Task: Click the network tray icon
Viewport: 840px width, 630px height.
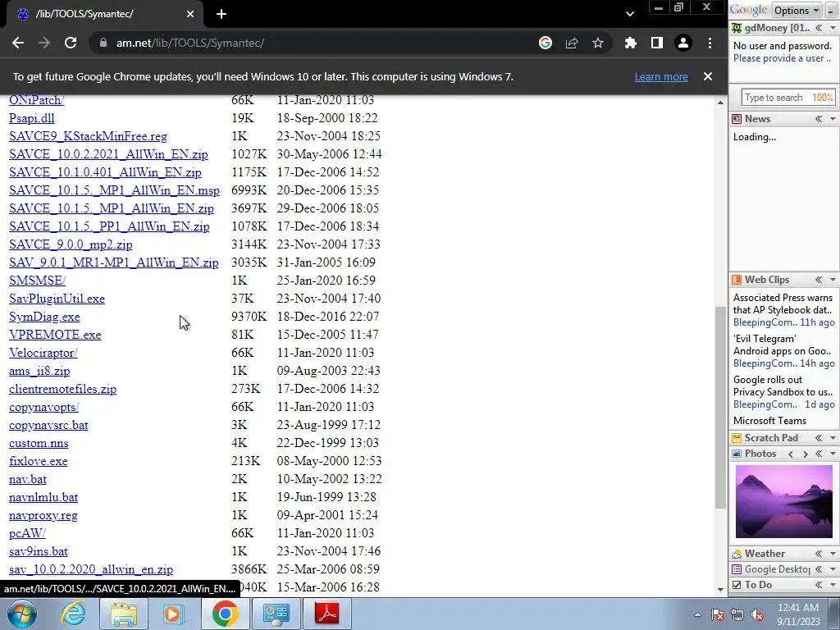Action: pyautogui.click(x=737, y=614)
